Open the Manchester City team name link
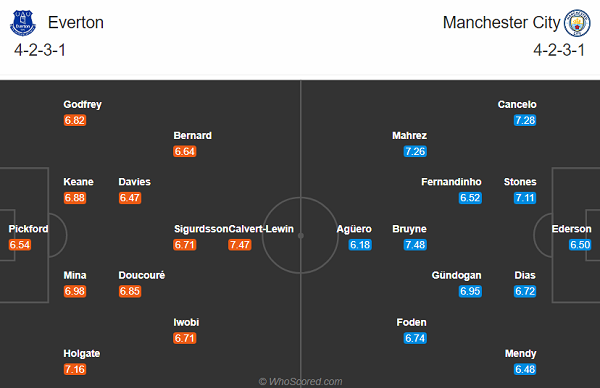The image size is (600, 388). (x=501, y=23)
